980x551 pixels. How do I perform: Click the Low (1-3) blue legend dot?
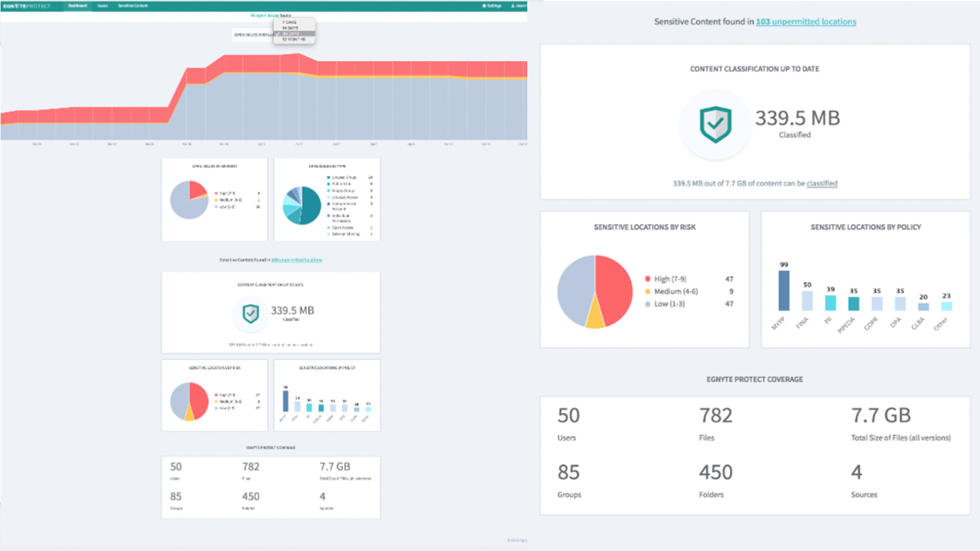click(648, 304)
